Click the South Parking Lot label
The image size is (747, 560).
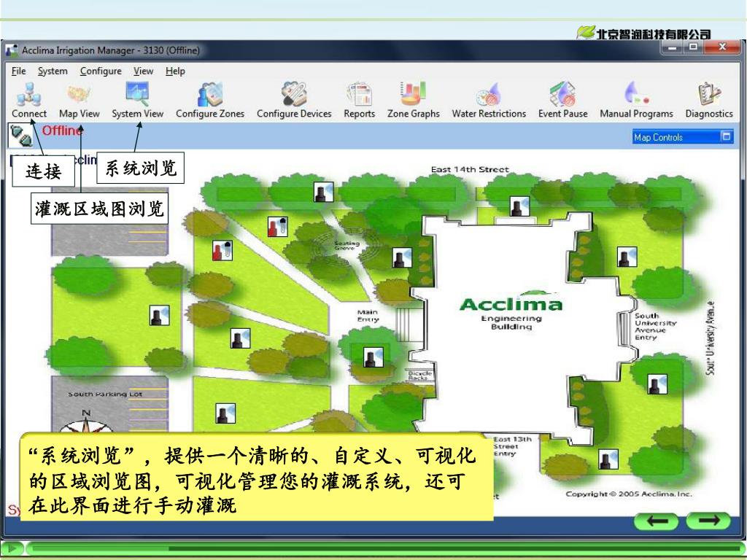point(105,394)
